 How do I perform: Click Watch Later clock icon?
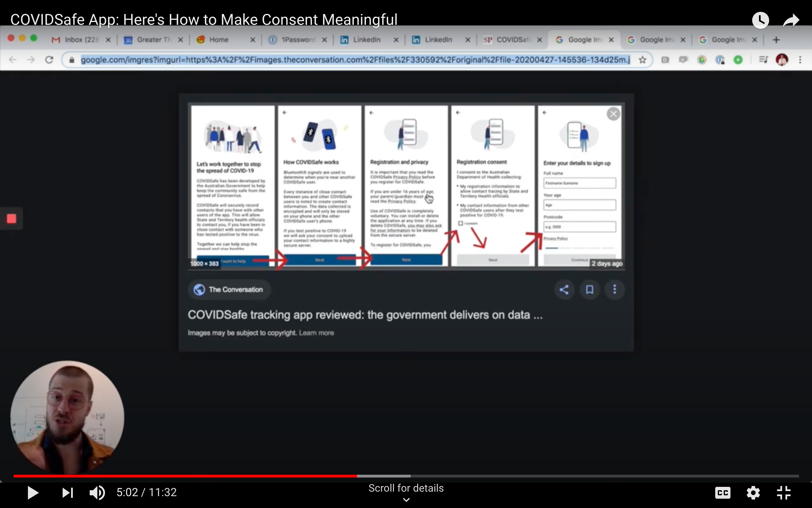(x=760, y=20)
